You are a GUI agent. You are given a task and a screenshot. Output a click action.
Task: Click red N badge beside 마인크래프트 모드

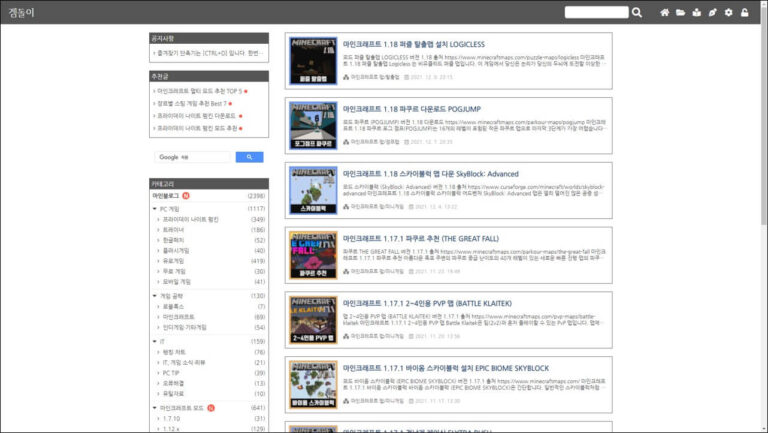coord(211,408)
